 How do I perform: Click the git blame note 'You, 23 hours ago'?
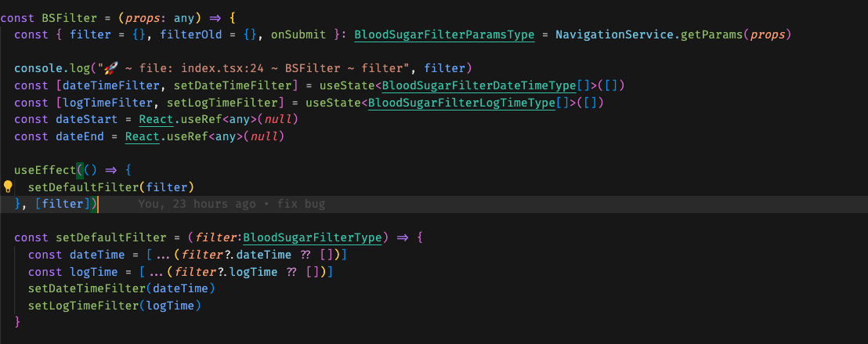tap(197, 205)
